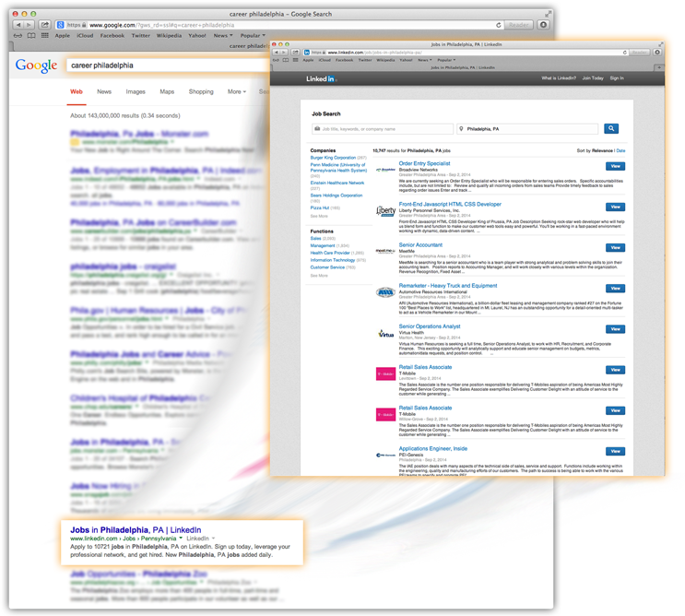Go back in the LinkedIn Safari window

tap(276, 53)
